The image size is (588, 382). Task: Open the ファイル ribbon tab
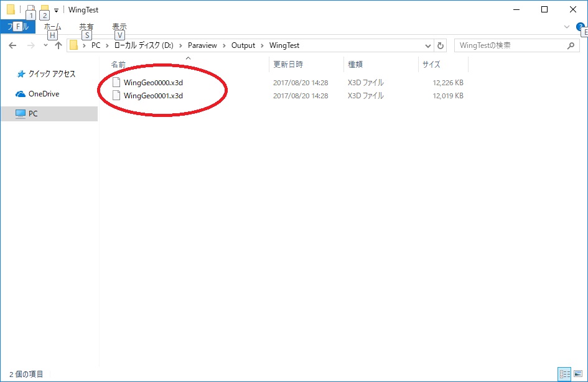point(17,27)
